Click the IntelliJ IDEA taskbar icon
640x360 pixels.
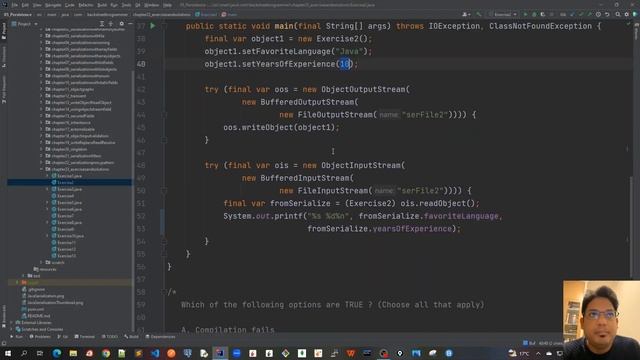tap(220, 353)
